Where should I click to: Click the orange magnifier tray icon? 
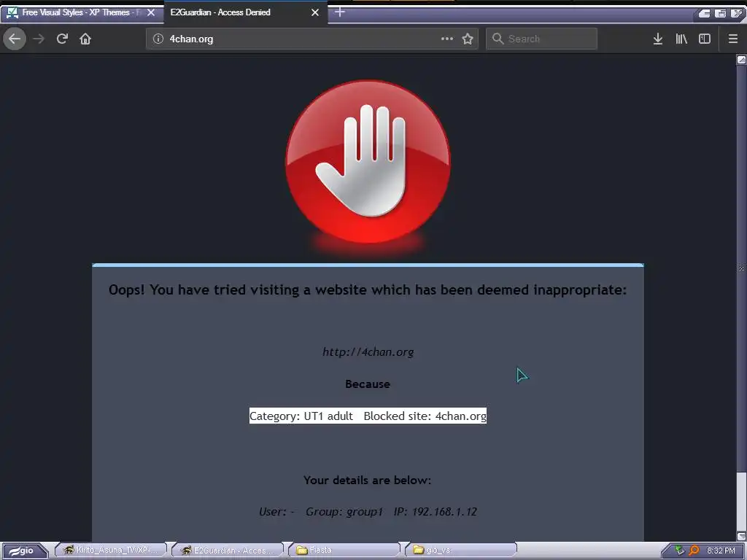click(x=694, y=551)
